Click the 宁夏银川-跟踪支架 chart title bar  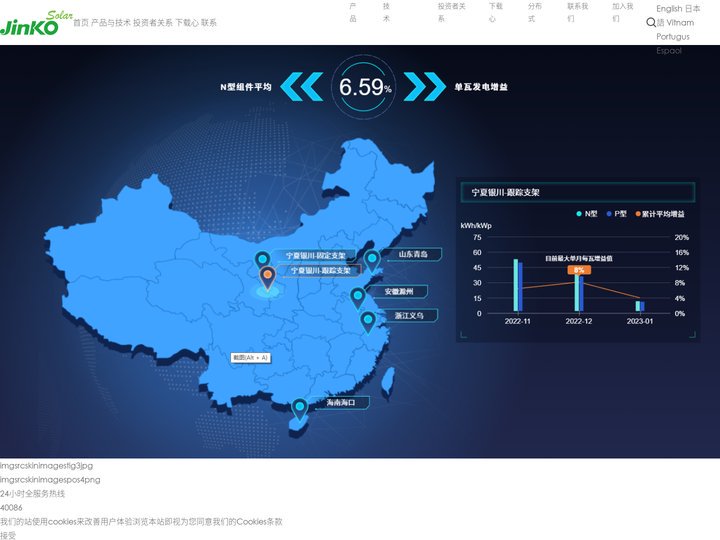(578, 192)
